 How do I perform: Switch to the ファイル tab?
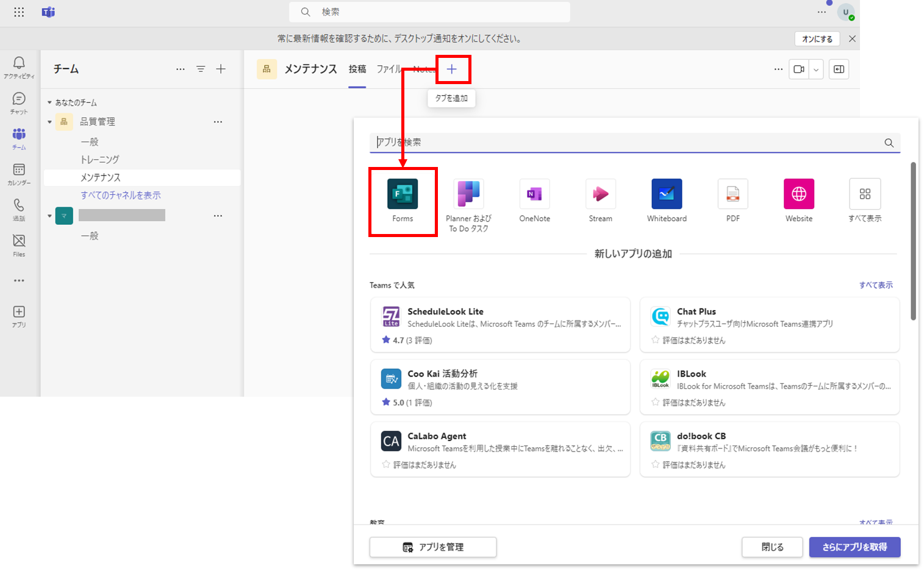click(x=389, y=69)
